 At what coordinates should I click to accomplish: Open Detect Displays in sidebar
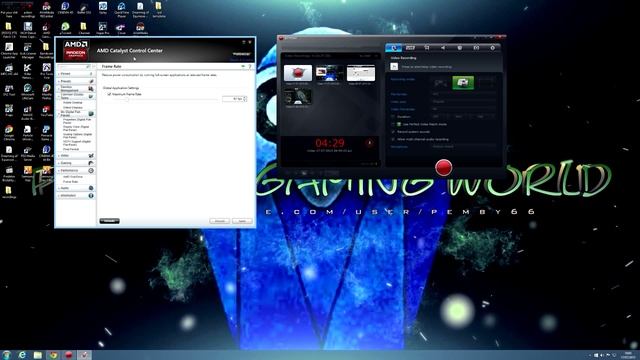click(x=73, y=107)
